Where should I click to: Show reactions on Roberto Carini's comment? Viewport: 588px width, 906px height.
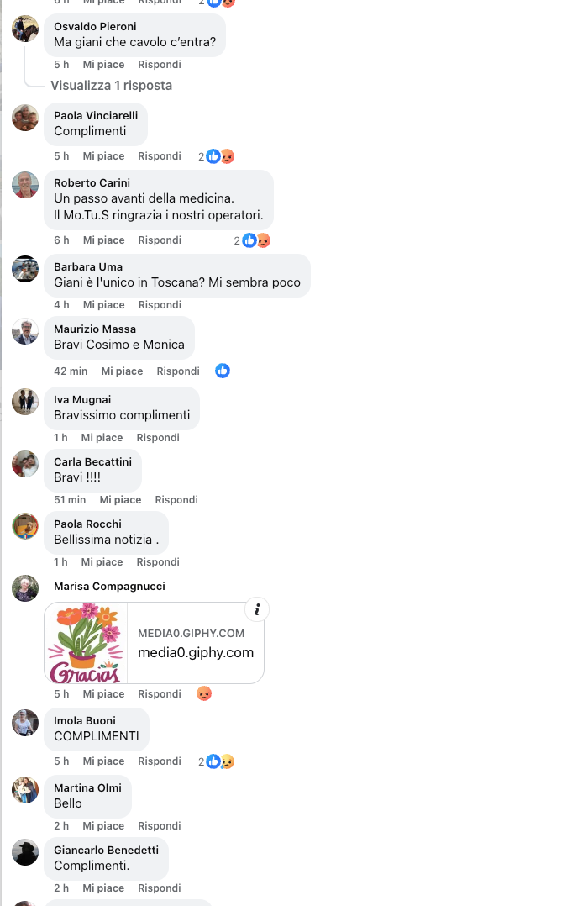click(x=252, y=240)
